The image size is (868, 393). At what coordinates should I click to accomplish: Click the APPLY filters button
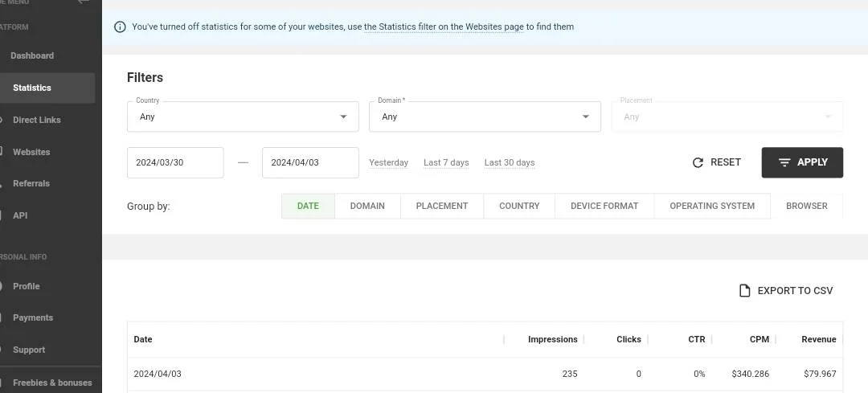(x=802, y=162)
